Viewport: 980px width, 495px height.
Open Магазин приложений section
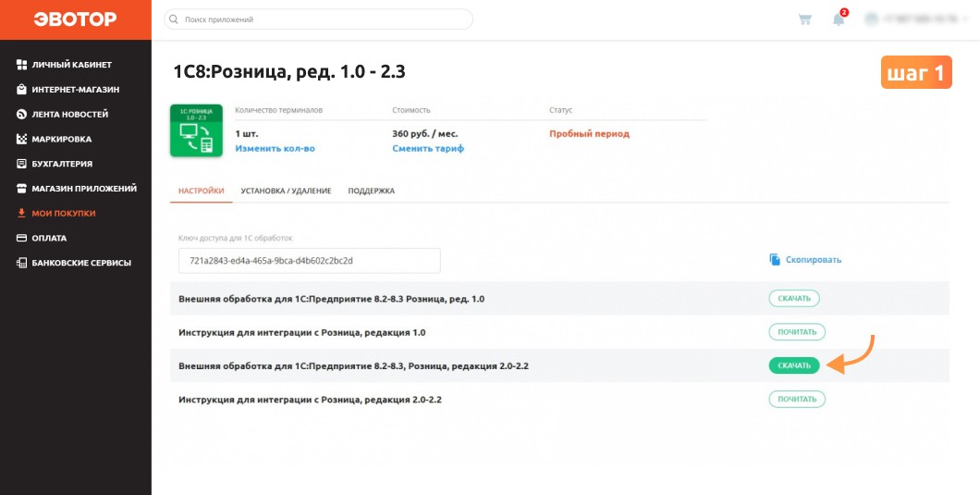(84, 189)
